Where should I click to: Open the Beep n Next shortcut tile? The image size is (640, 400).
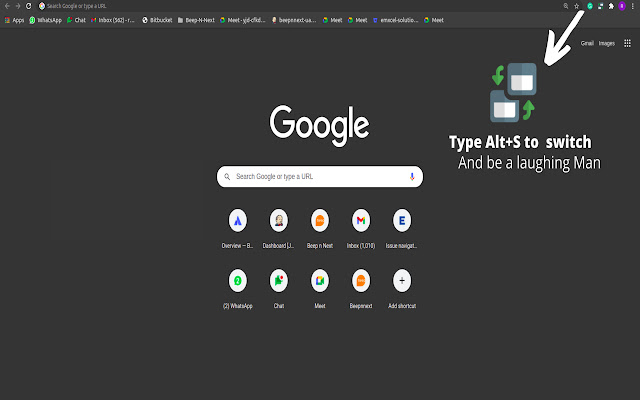pyautogui.click(x=320, y=229)
